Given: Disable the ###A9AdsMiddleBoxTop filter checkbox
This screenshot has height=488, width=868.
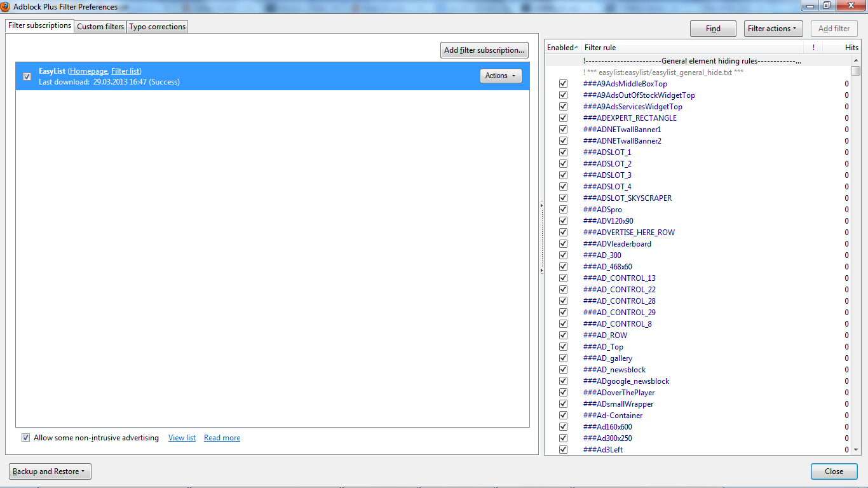Looking at the screenshot, I should pyautogui.click(x=563, y=84).
